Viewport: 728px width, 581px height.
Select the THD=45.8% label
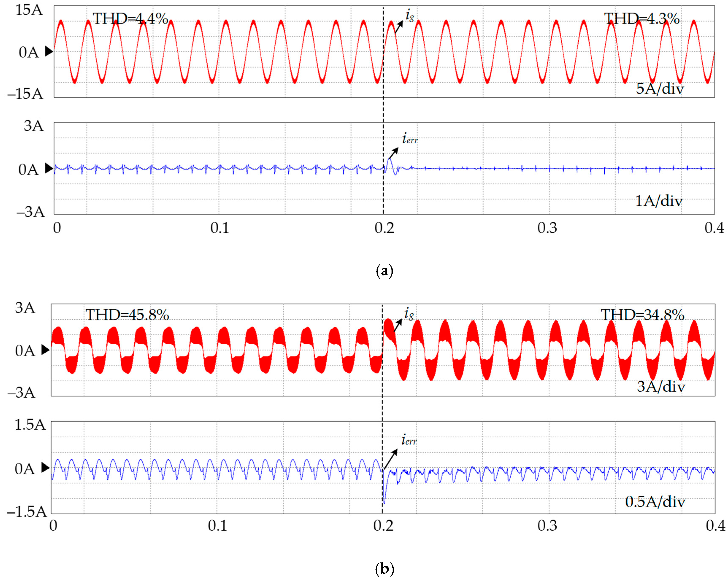pyautogui.click(x=127, y=315)
